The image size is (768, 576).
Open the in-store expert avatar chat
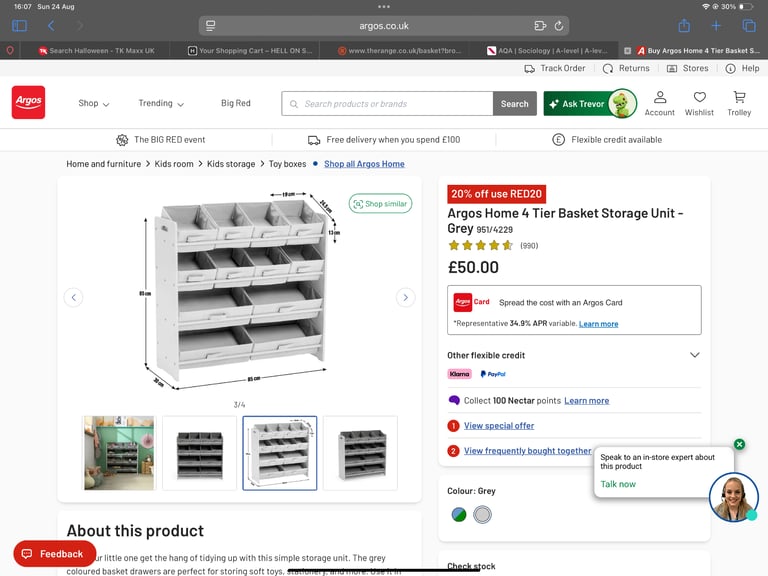733,497
